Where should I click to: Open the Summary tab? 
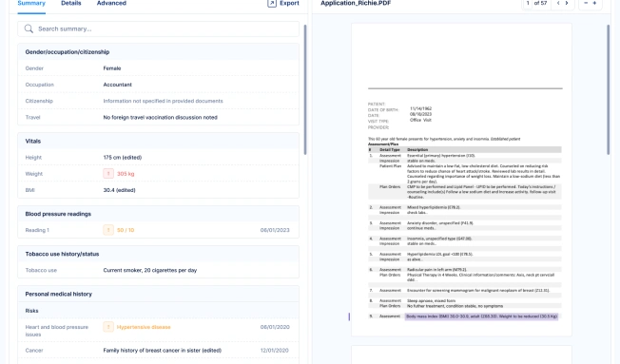[x=31, y=3]
